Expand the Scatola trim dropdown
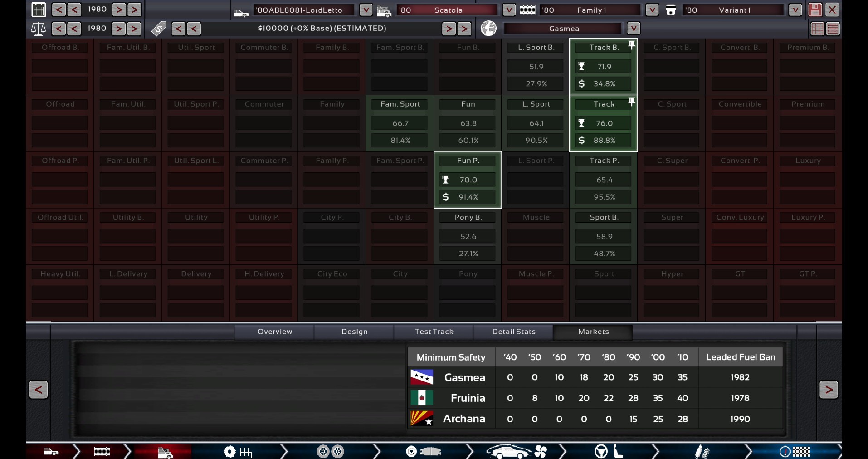This screenshot has height=459, width=868. [x=509, y=10]
